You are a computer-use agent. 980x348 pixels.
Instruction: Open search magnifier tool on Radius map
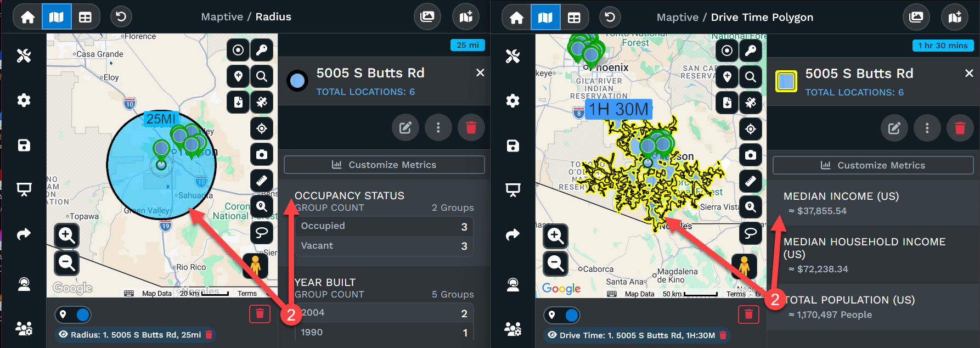click(x=262, y=76)
